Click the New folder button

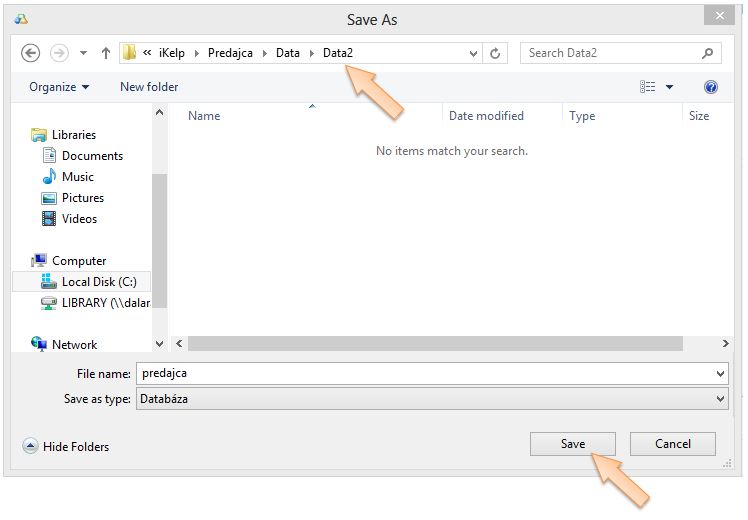tap(149, 87)
